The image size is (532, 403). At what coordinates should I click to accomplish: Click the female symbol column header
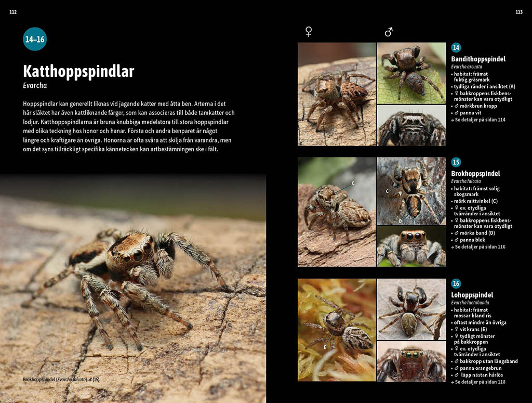click(x=309, y=32)
